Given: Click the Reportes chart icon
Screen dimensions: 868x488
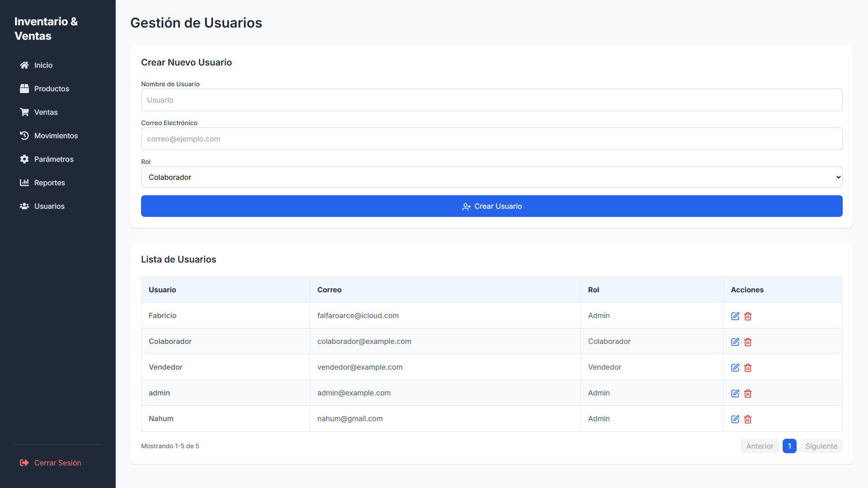Looking at the screenshot, I should point(24,183).
